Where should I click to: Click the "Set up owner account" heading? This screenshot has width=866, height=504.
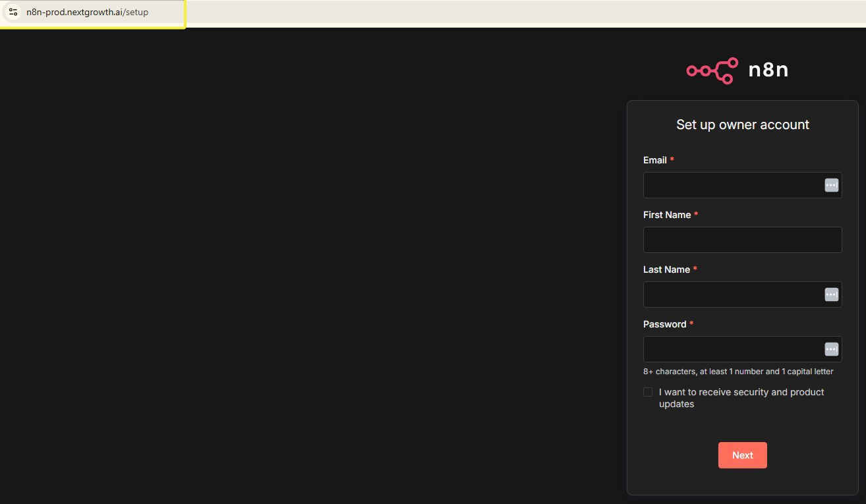(742, 125)
